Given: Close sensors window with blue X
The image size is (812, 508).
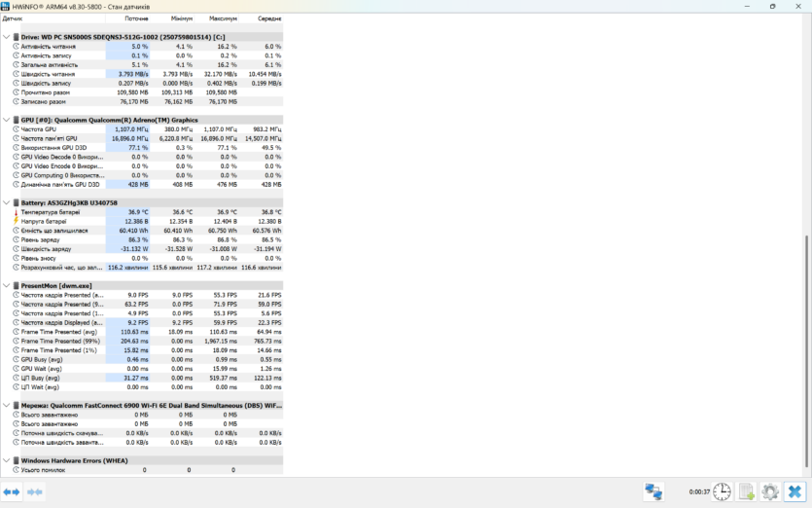Looking at the screenshot, I should tap(794, 491).
